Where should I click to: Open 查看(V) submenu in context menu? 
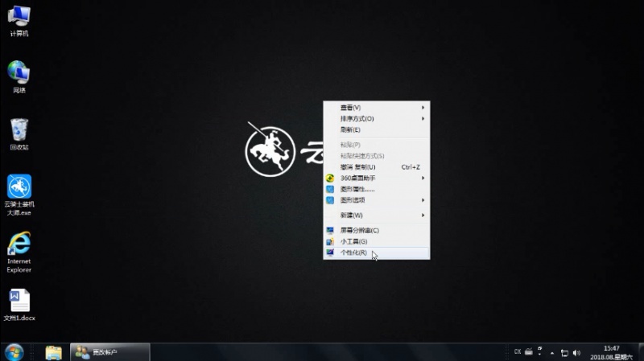[377, 108]
